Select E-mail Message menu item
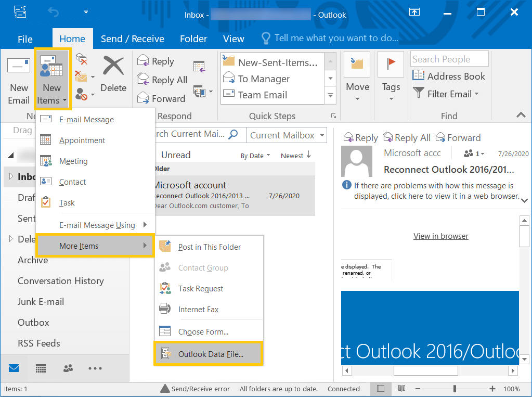The height and width of the screenshot is (397, 532). [95, 119]
